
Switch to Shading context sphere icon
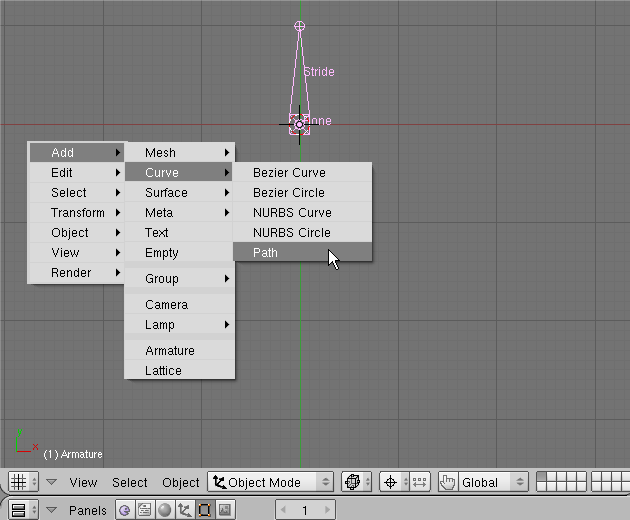pyautogui.click(x=164, y=510)
